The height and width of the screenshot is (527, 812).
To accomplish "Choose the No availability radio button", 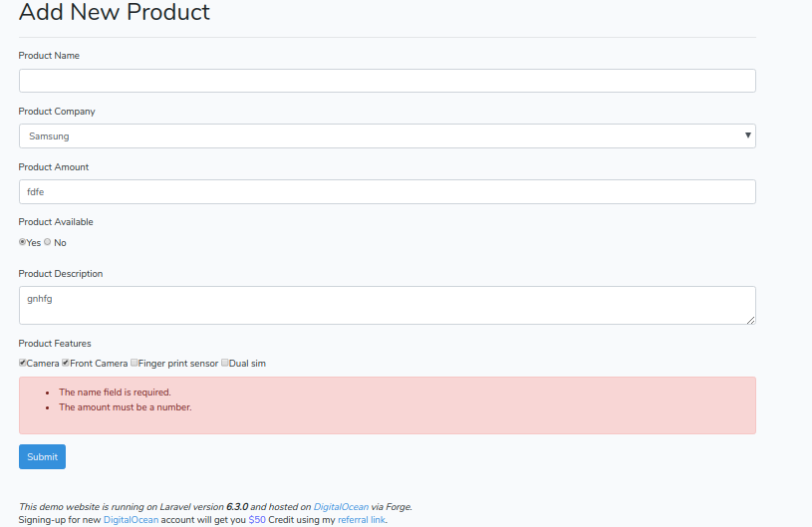I will [x=47, y=242].
